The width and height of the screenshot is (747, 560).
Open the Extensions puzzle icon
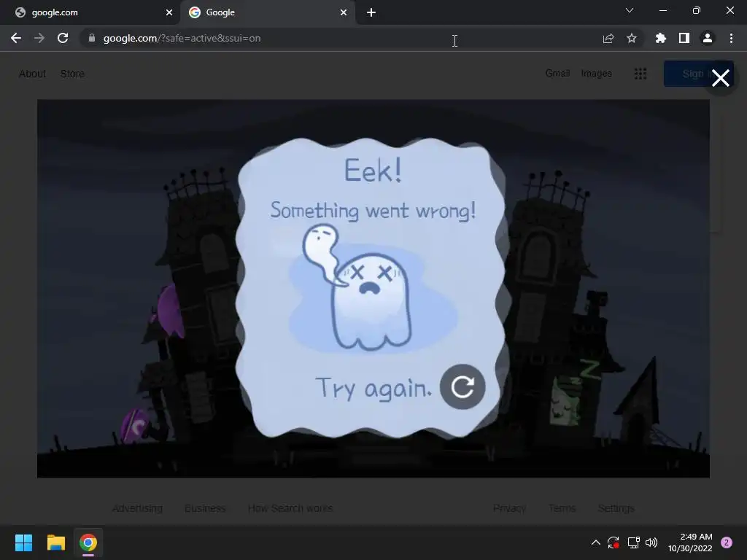coord(660,38)
